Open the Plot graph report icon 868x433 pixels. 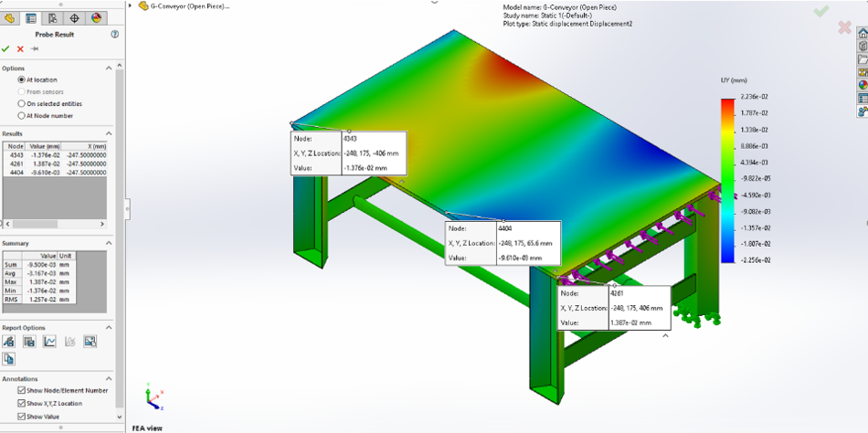50,342
